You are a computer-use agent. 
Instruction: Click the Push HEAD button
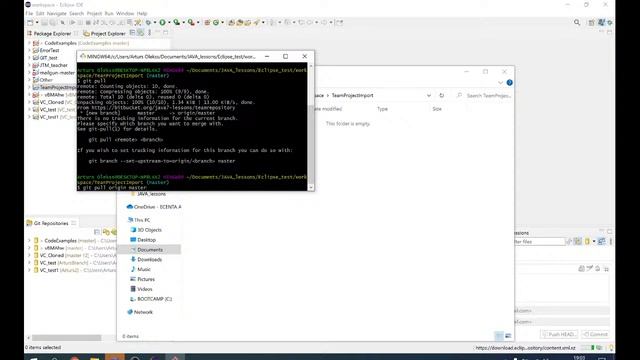pyautogui.click(x=559, y=334)
